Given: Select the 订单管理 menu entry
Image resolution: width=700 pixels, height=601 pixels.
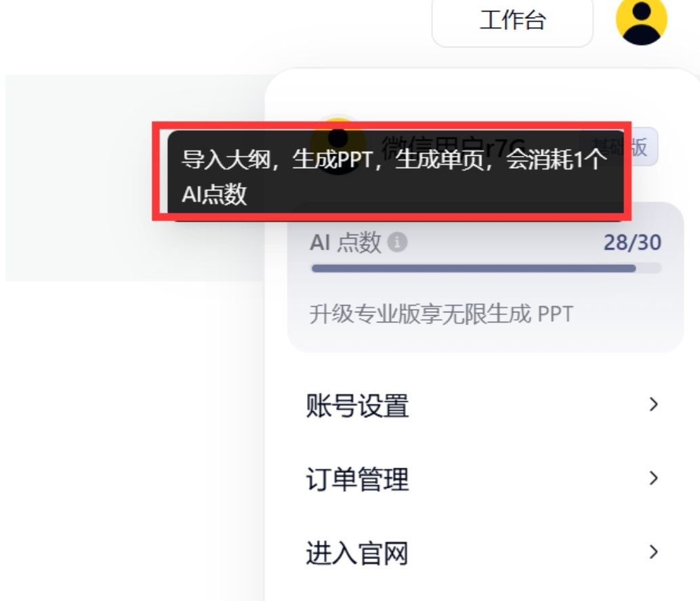Looking at the screenshot, I should (x=482, y=478).
